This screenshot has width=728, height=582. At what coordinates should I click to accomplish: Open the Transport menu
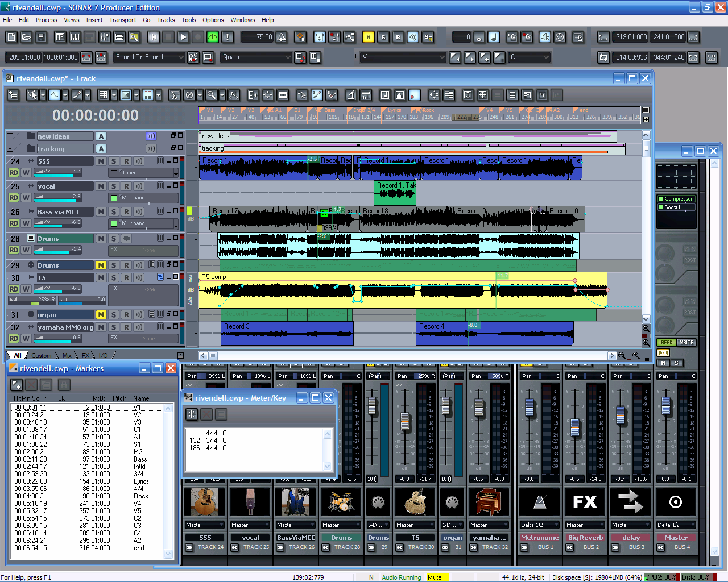(x=122, y=20)
